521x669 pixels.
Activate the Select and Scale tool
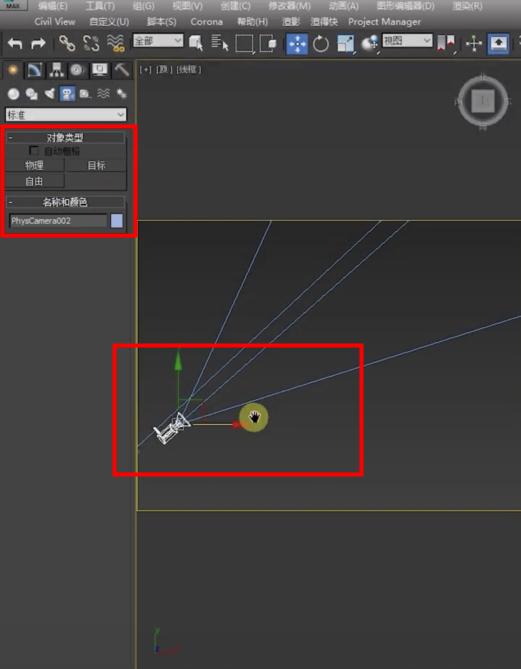tap(346, 44)
